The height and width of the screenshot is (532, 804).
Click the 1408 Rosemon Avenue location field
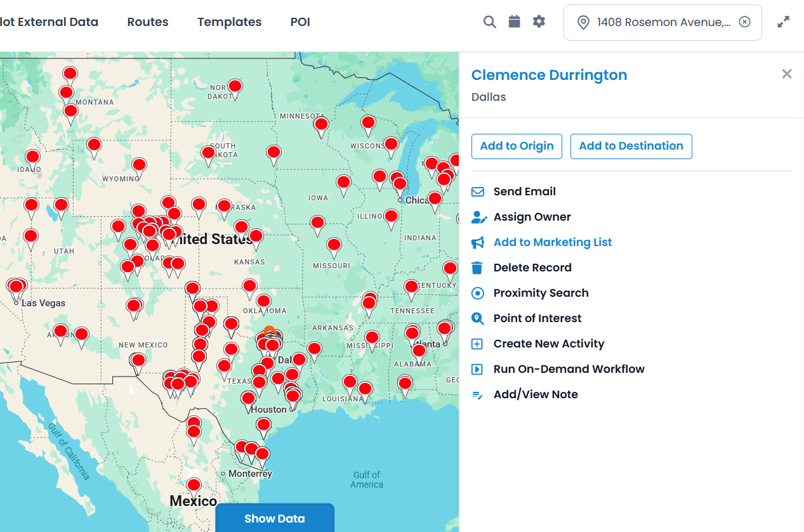pyautogui.click(x=663, y=22)
